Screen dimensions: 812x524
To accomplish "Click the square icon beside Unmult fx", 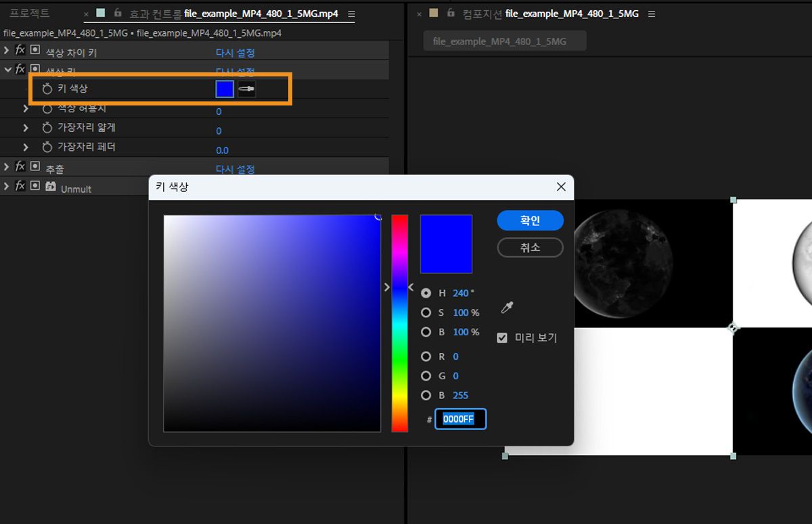I will [x=35, y=185].
